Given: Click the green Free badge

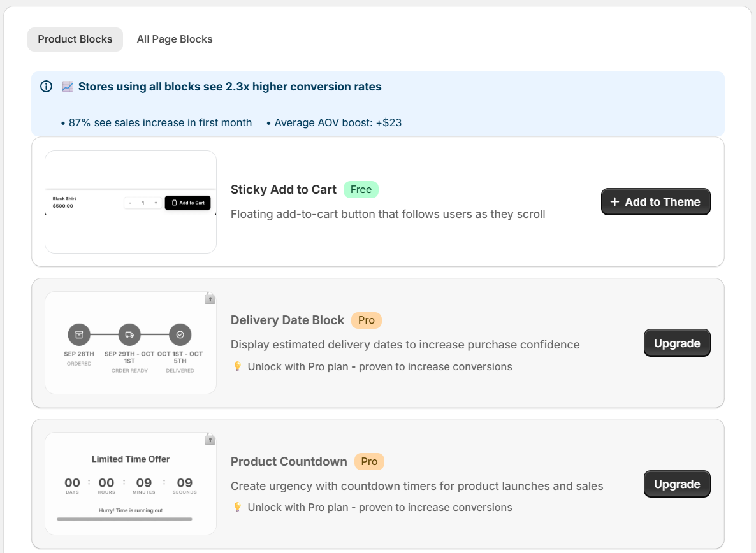Looking at the screenshot, I should click(361, 190).
